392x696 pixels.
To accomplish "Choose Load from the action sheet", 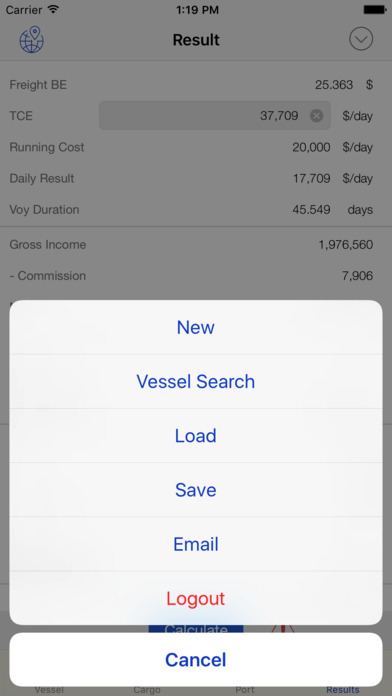I will point(196,435).
